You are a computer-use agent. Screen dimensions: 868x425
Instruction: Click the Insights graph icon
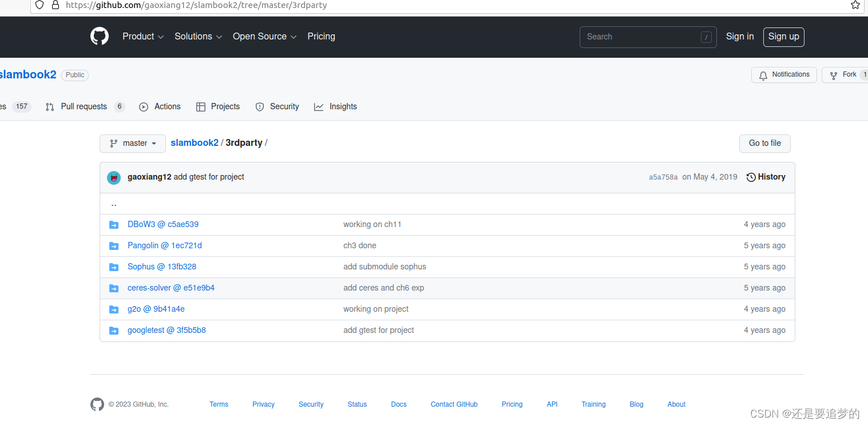click(319, 107)
